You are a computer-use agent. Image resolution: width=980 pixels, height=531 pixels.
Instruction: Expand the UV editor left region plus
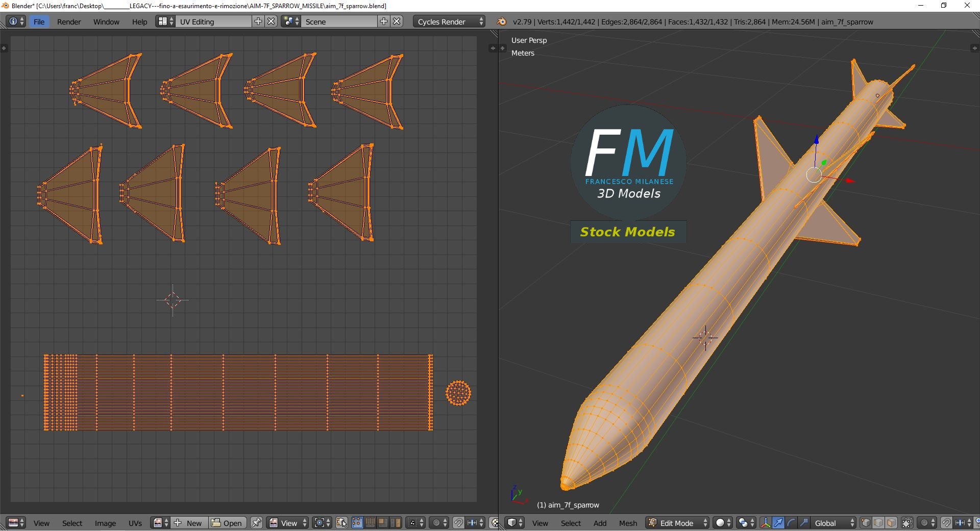click(x=4, y=48)
